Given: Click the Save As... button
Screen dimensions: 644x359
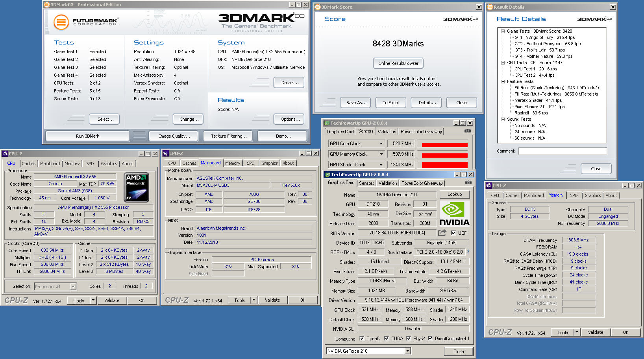Looking at the screenshot, I should pyautogui.click(x=356, y=103).
